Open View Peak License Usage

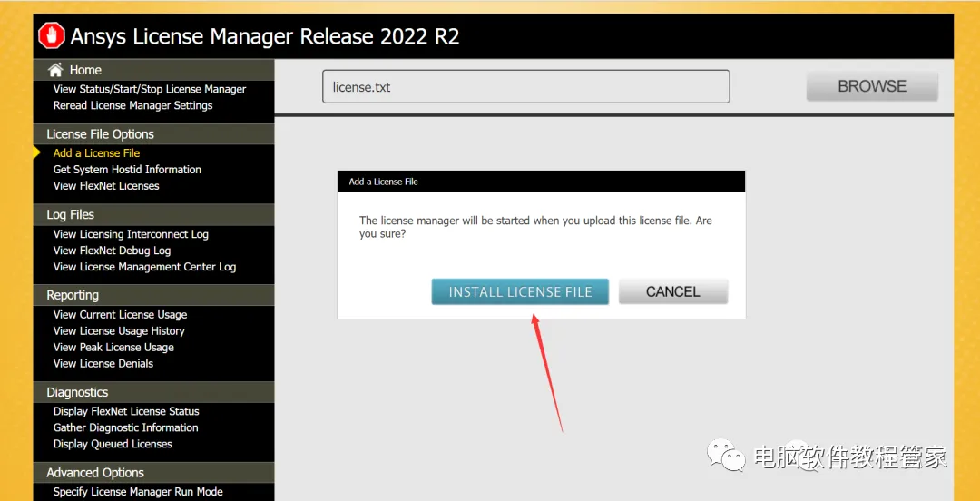pos(113,347)
